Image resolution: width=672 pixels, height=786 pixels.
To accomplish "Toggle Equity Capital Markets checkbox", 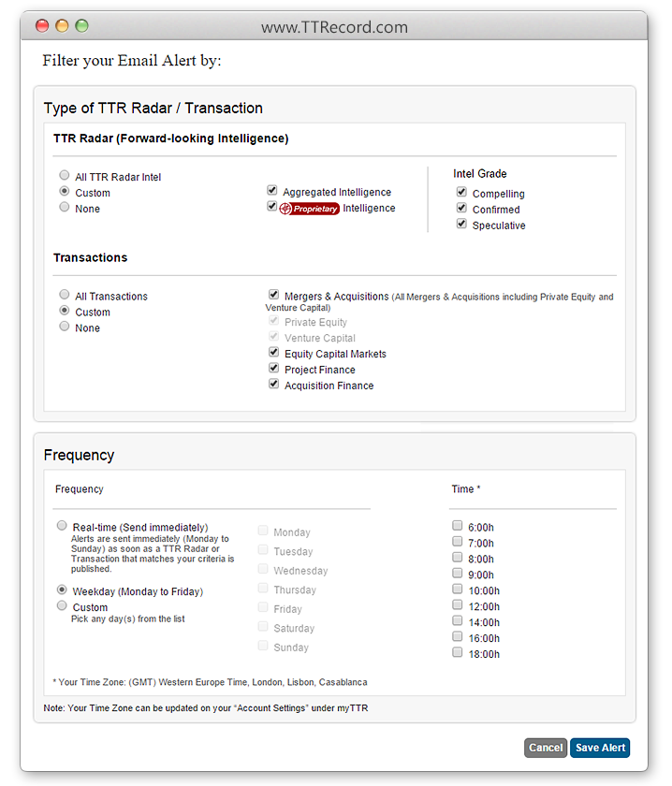I will [274, 352].
